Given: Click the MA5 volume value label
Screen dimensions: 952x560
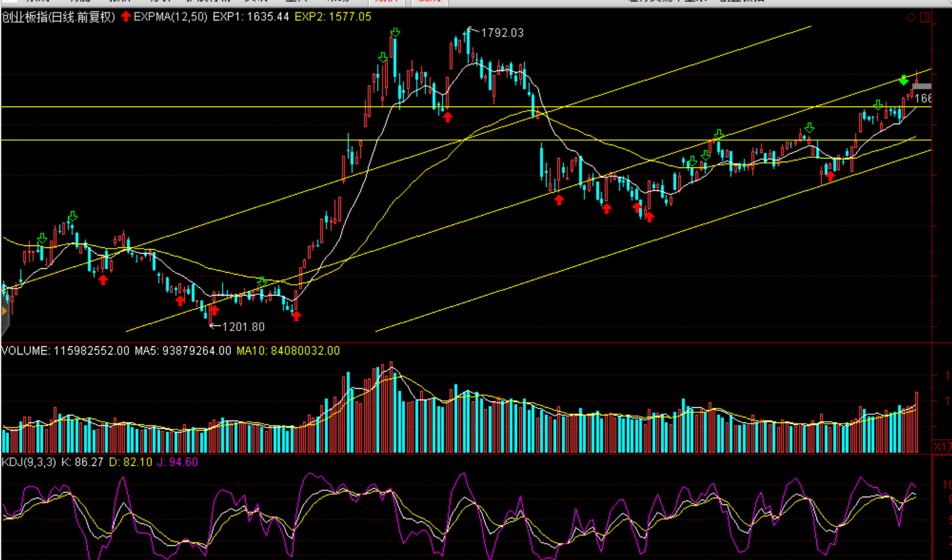Looking at the screenshot, I should click(183, 351).
